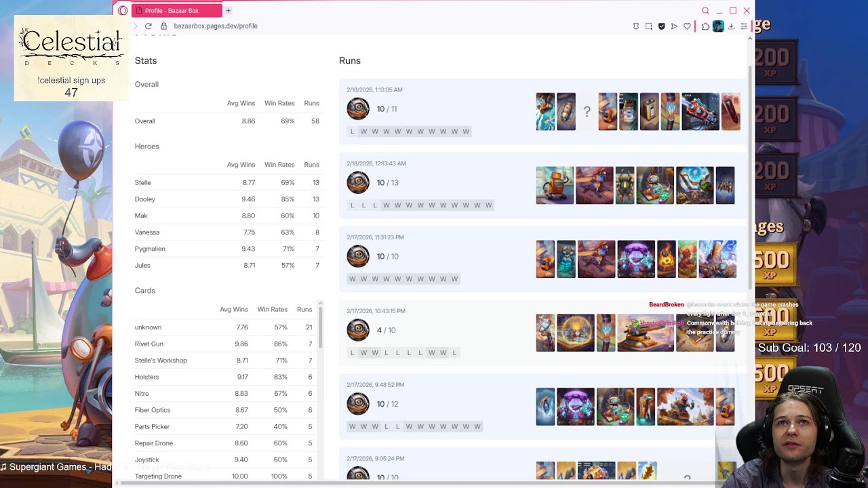This screenshot has height=488, width=868.
Task: Click the pin icon in the address bar
Action: point(635,26)
